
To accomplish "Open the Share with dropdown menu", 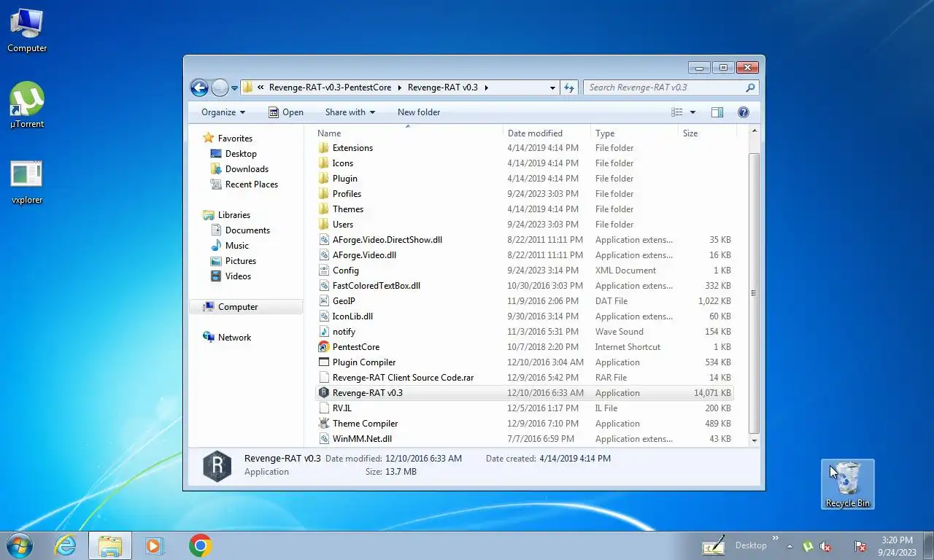I will 350,112.
